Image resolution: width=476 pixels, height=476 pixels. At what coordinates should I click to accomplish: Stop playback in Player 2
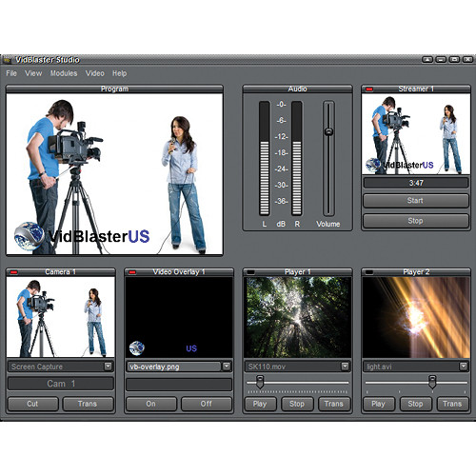point(415,404)
